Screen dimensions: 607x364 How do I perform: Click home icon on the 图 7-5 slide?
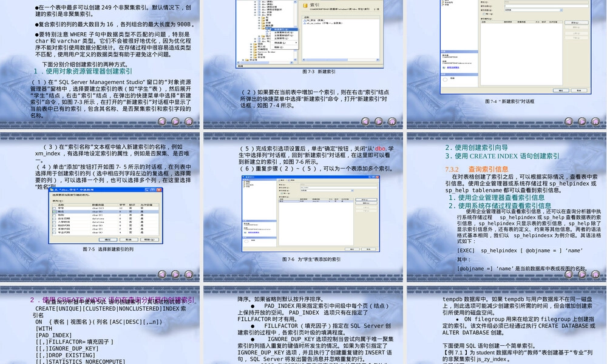189,274
